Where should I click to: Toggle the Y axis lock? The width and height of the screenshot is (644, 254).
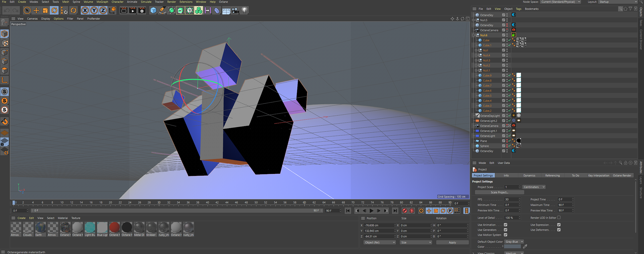click(94, 10)
